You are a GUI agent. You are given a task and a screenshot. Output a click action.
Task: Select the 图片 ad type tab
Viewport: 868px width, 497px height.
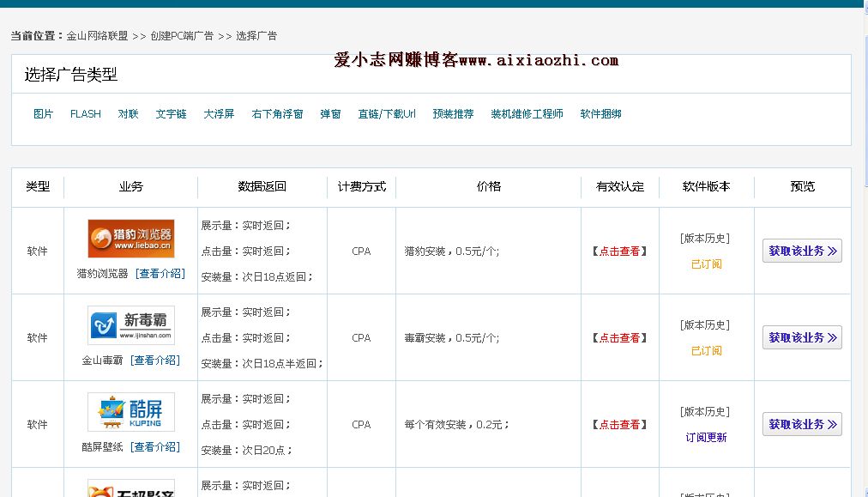(x=43, y=113)
